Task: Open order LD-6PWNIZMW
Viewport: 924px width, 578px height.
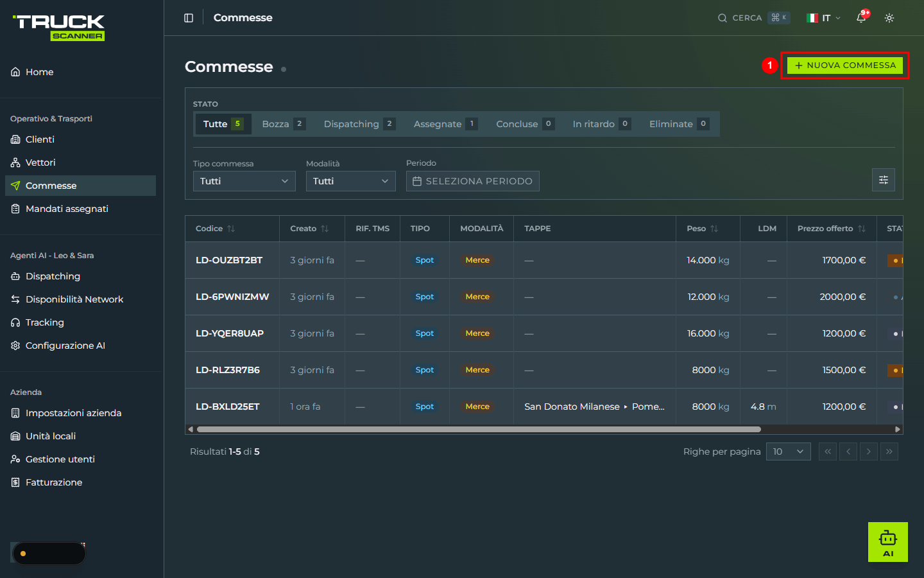Action: [x=232, y=297]
